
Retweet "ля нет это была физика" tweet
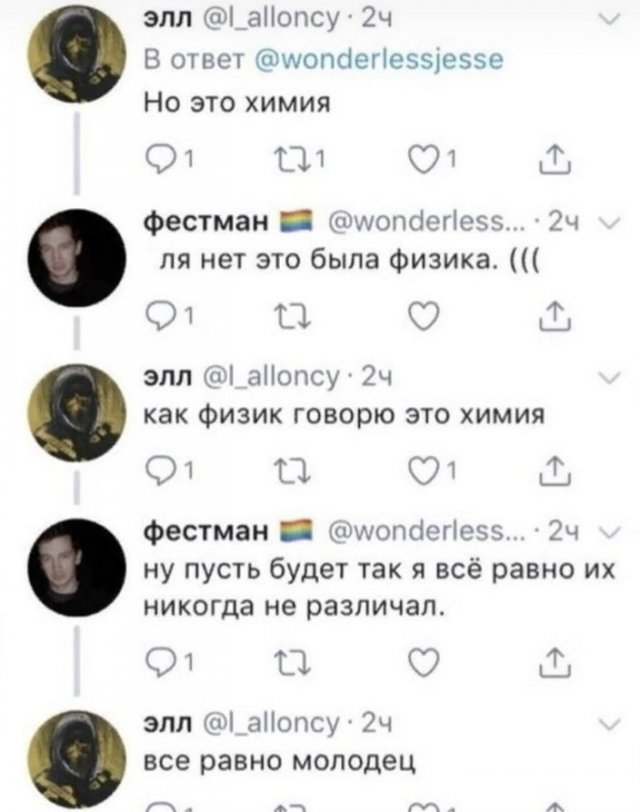tap(293, 315)
